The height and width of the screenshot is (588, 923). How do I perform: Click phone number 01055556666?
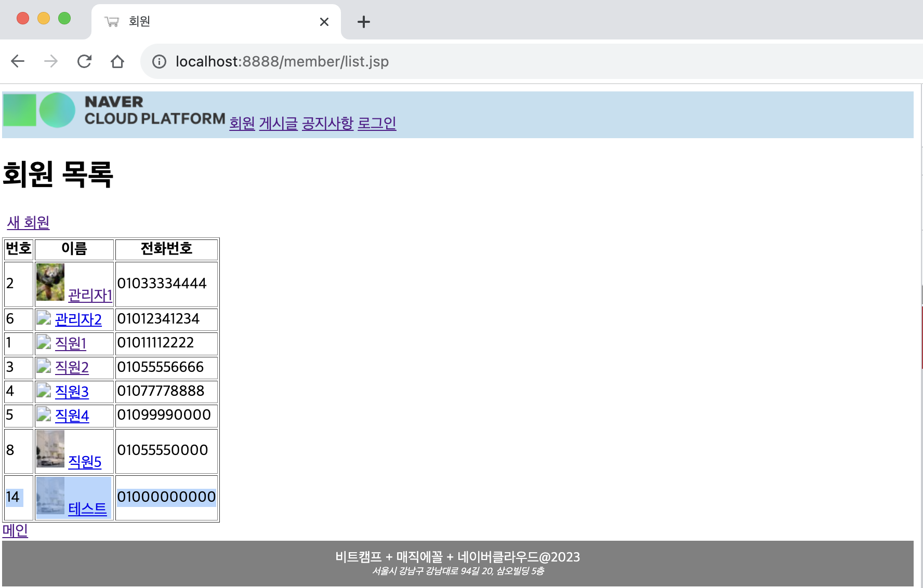(x=160, y=367)
